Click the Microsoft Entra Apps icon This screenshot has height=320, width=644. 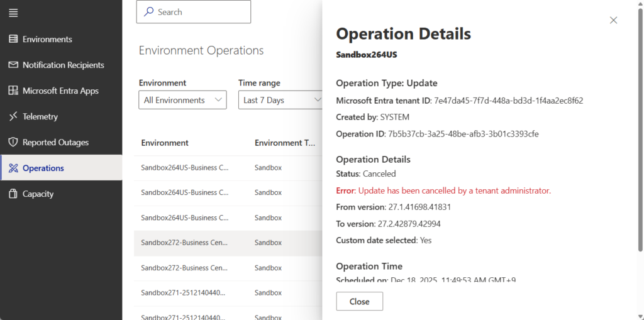[x=13, y=91]
